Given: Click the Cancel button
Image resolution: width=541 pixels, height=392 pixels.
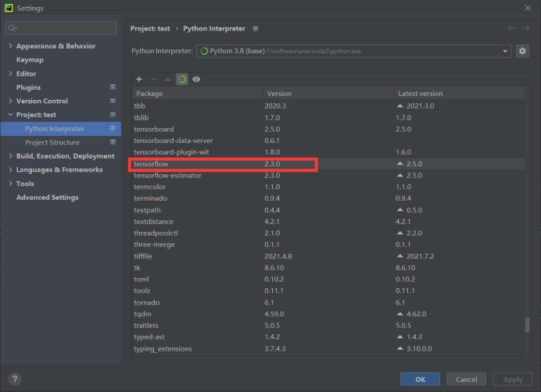Looking at the screenshot, I should click(x=466, y=380).
